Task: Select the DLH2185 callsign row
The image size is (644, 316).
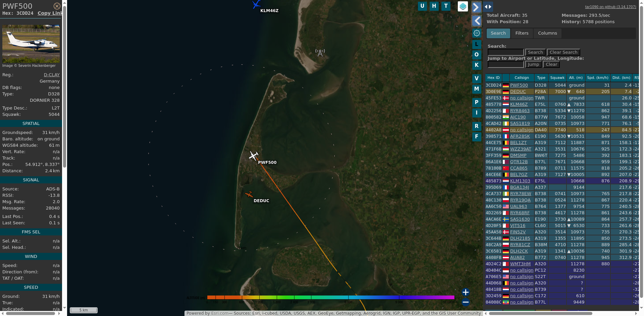Action: 520,238
